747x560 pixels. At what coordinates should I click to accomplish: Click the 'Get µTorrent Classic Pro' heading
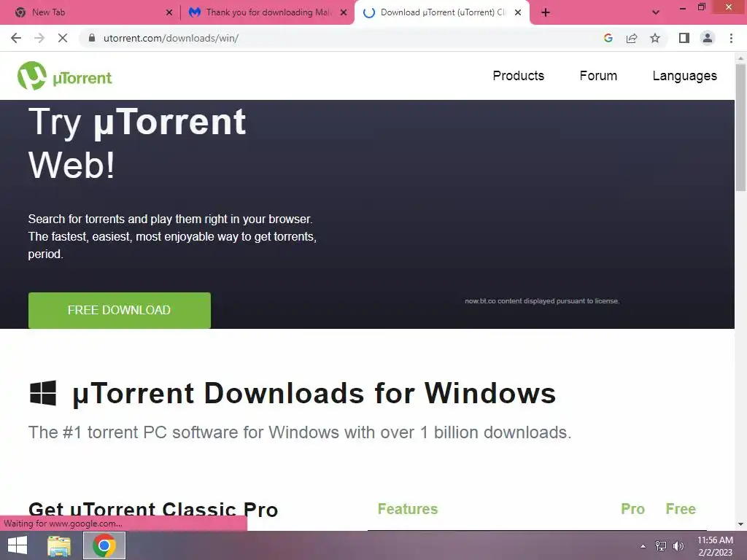click(x=153, y=509)
